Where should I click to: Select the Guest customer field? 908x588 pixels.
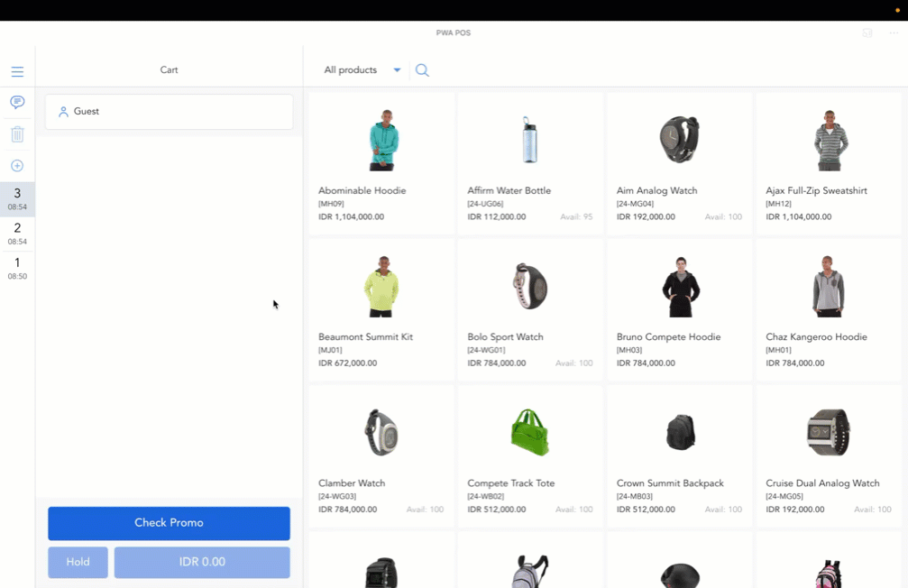pyautogui.click(x=170, y=112)
